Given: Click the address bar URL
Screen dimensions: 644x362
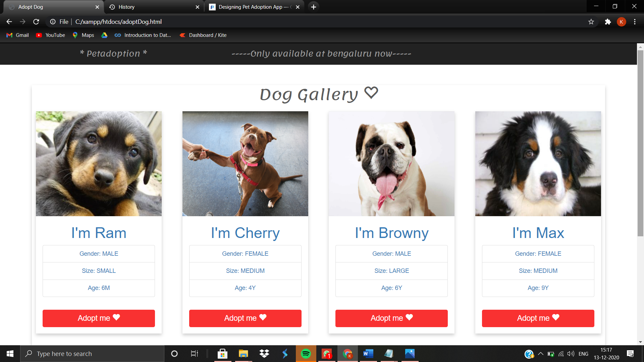Looking at the screenshot, I should pyautogui.click(x=118, y=22).
